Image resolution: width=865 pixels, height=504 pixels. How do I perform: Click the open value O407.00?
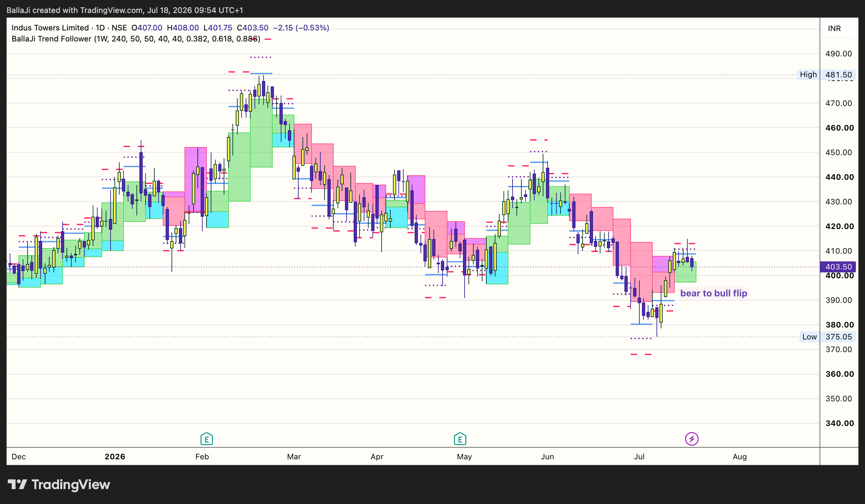click(147, 28)
